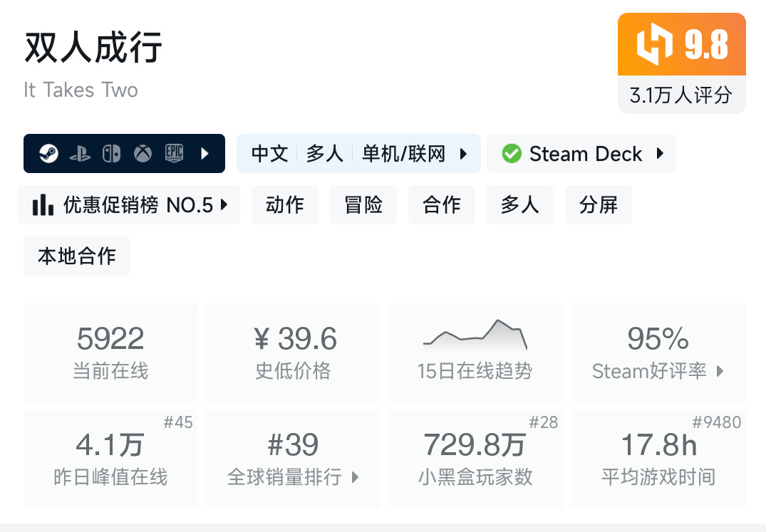
Task: Select the 冒险 genre tag
Action: (363, 204)
